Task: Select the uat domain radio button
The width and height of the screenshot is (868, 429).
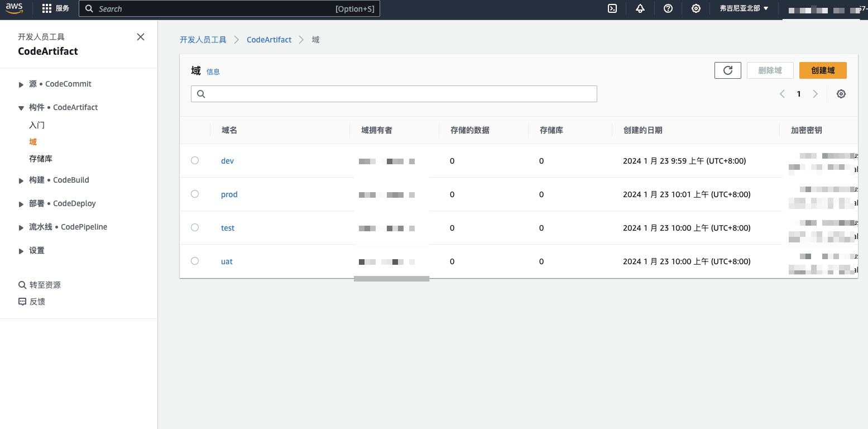Action: coord(195,261)
